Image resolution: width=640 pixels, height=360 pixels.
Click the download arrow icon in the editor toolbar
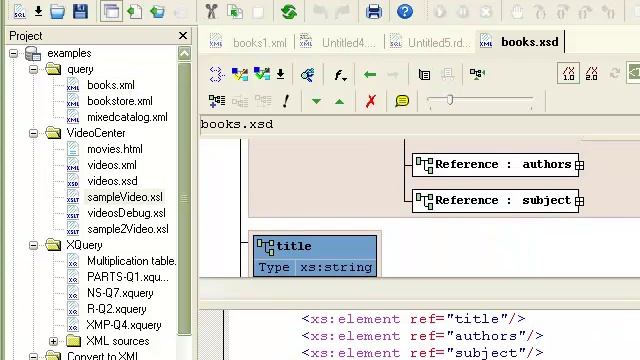[280, 74]
